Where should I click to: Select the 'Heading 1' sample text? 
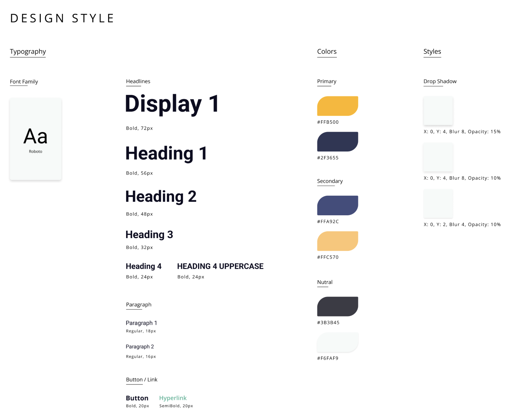pyautogui.click(x=167, y=153)
